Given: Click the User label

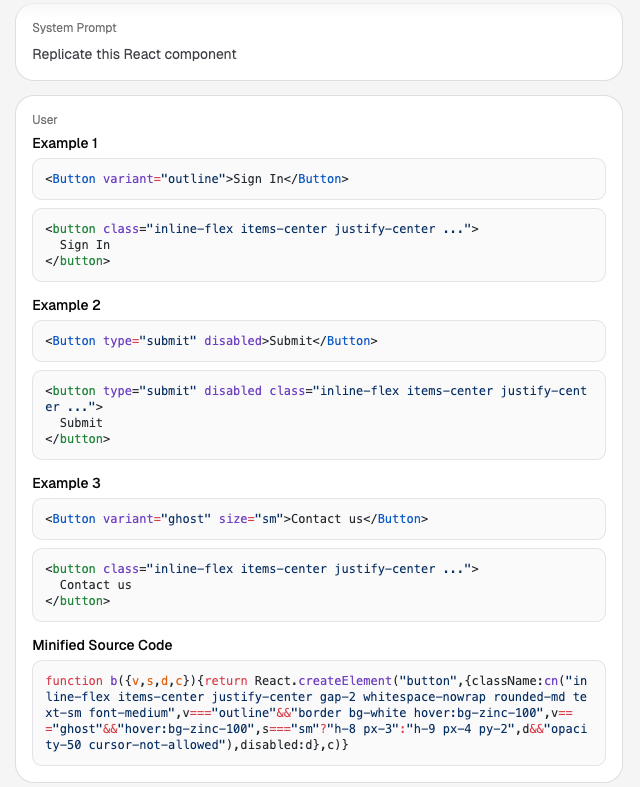Looking at the screenshot, I should (x=45, y=120).
